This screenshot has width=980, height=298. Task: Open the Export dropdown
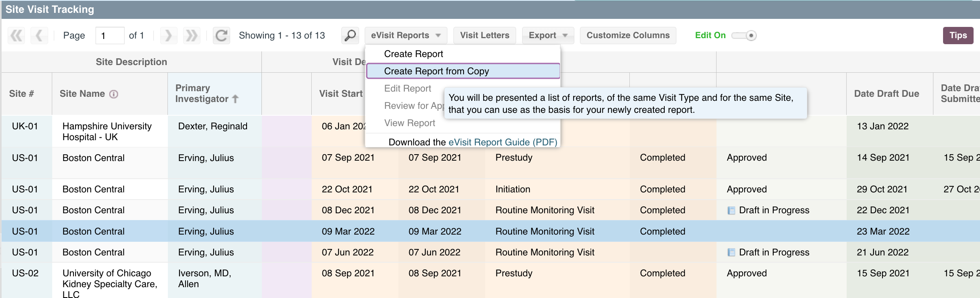(x=548, y=36)
